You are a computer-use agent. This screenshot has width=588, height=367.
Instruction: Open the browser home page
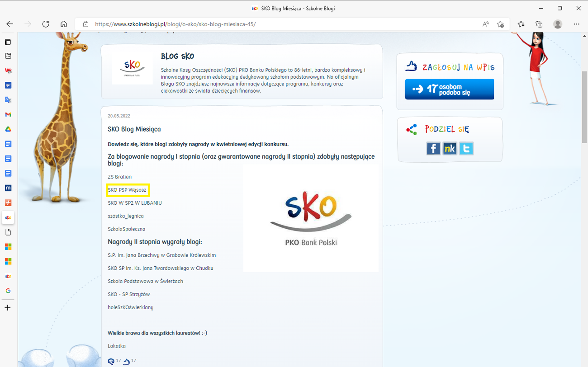(x=64, y=24)
